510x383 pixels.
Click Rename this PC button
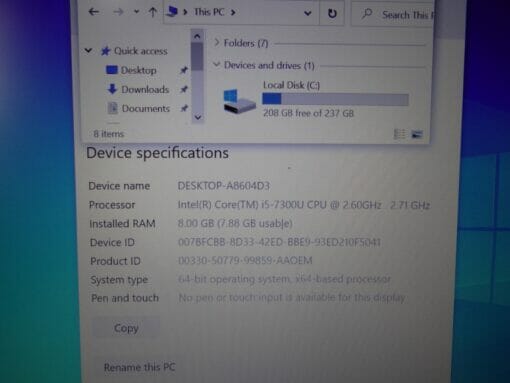[139, 367]
